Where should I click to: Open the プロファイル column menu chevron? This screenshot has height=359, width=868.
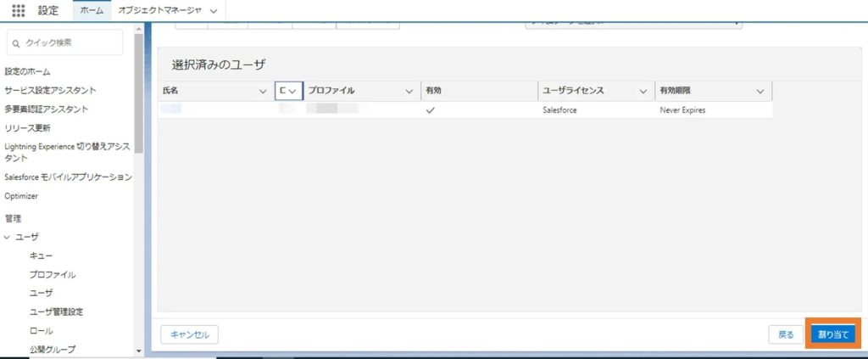click(x=409, y=92)
